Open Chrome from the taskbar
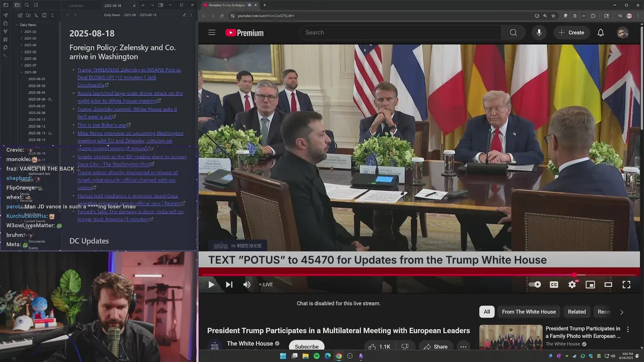Image resolution: width=644 pixels, height=362 pixels. tap(339, 356)
